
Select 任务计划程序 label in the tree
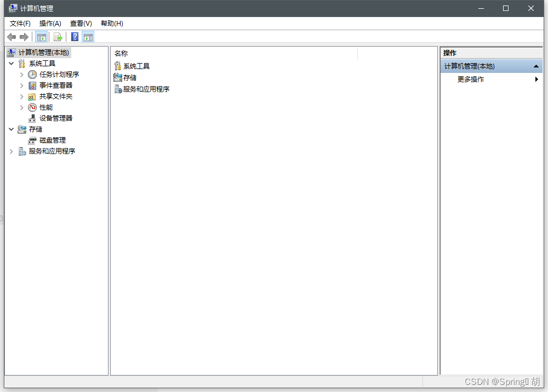(59, 75)
